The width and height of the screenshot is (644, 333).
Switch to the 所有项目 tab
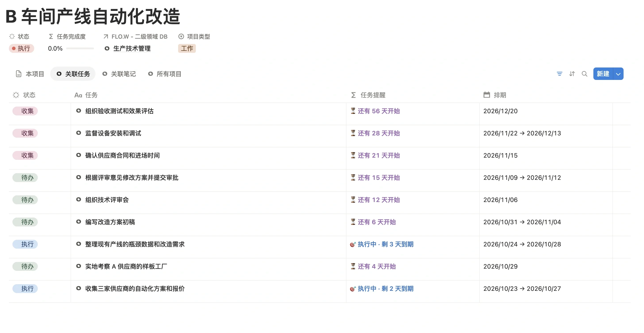click(165, 74)
